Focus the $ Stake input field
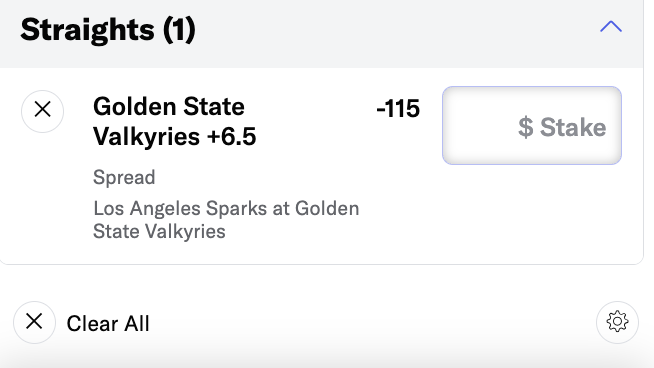The width and height of the screenshot is (654, 368). coord(532,126)
